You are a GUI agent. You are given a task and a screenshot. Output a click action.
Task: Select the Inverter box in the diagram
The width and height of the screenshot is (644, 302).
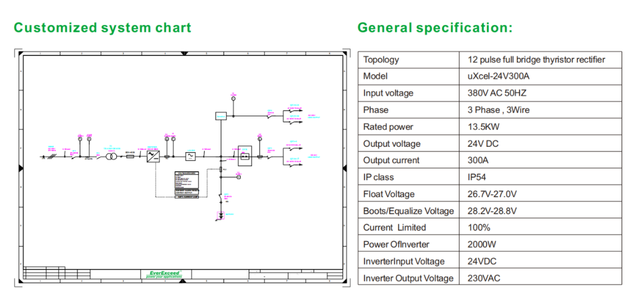[221, 116]
